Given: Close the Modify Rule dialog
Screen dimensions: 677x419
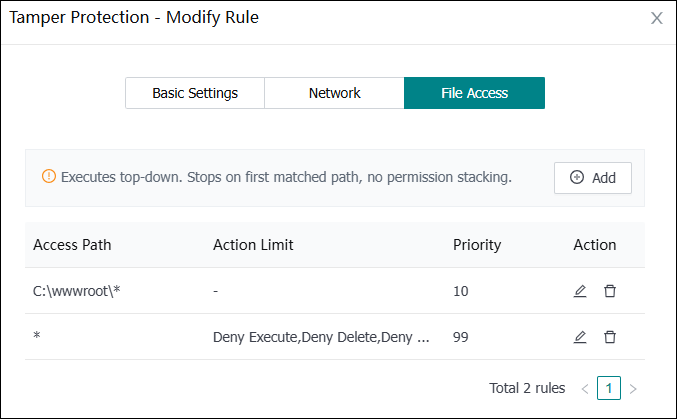Looking at the screenshot, I should [657, 18].
